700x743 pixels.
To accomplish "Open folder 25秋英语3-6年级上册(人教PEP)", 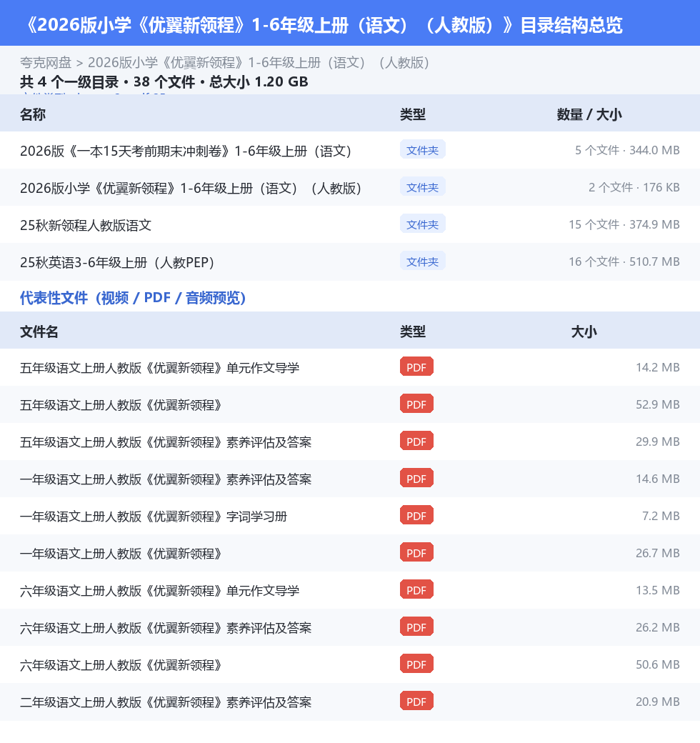I will pos(117,262).
